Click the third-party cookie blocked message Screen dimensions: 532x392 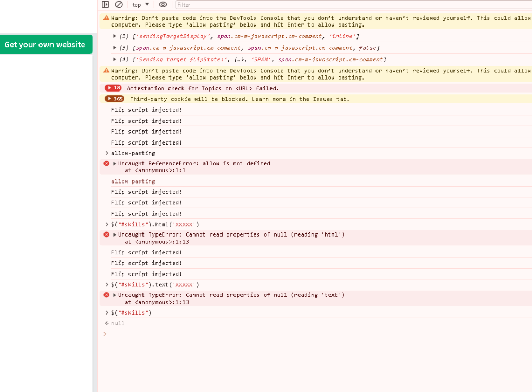click(240, 99)
